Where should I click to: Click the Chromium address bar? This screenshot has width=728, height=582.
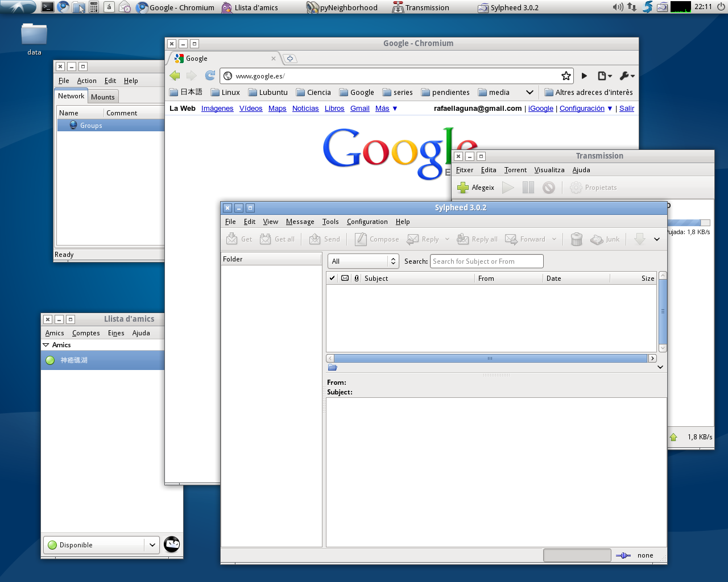point(396,76)
